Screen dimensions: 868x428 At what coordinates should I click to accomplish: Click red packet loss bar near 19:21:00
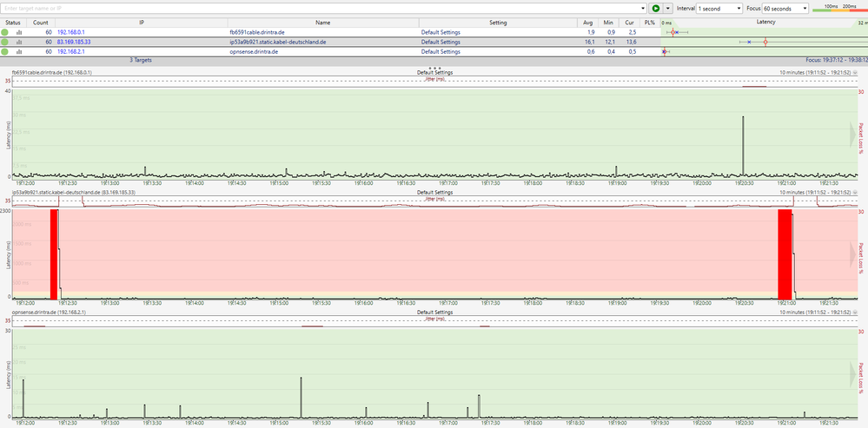785,254
